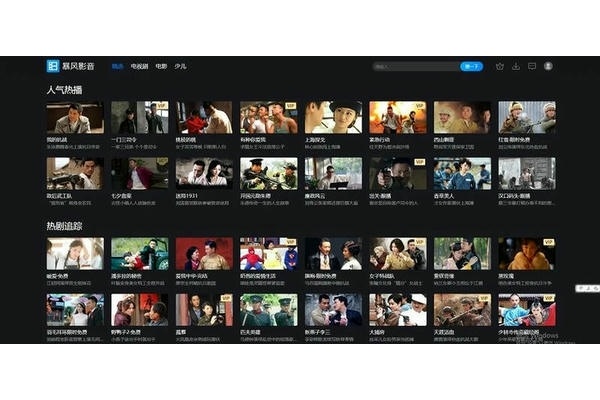Viewport: 600px width, 400px height.
Task: Open the 香草美人 thumbnail
Action: pos(462,173)
